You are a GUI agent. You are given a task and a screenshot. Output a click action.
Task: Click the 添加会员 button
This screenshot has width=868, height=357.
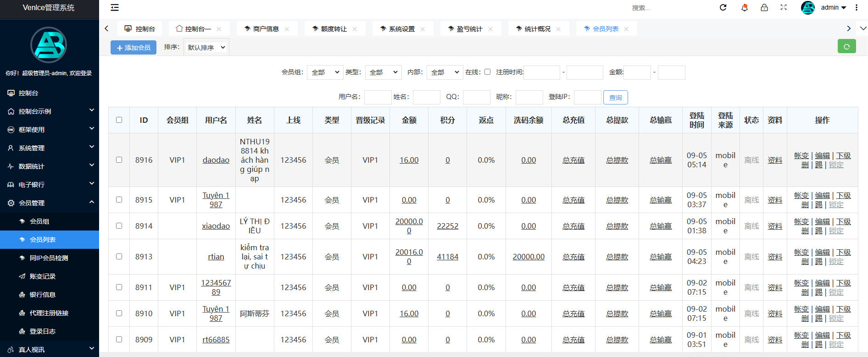[x=134, y=47]
